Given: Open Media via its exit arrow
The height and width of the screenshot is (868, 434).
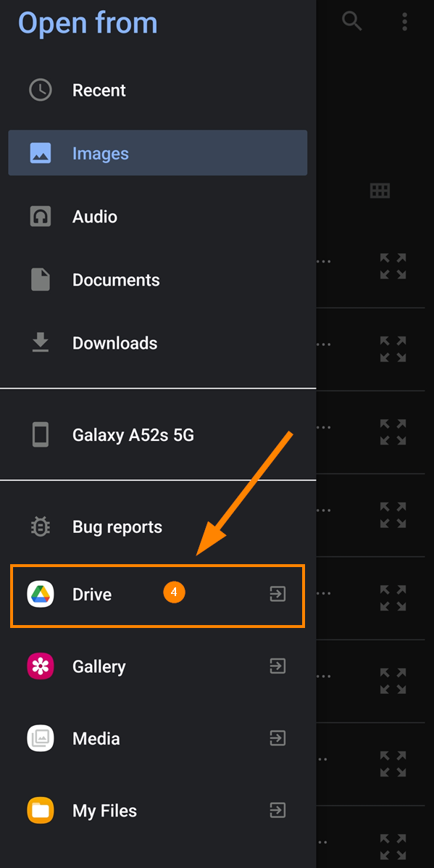Looking at the screenshot, I should point(277,738).
